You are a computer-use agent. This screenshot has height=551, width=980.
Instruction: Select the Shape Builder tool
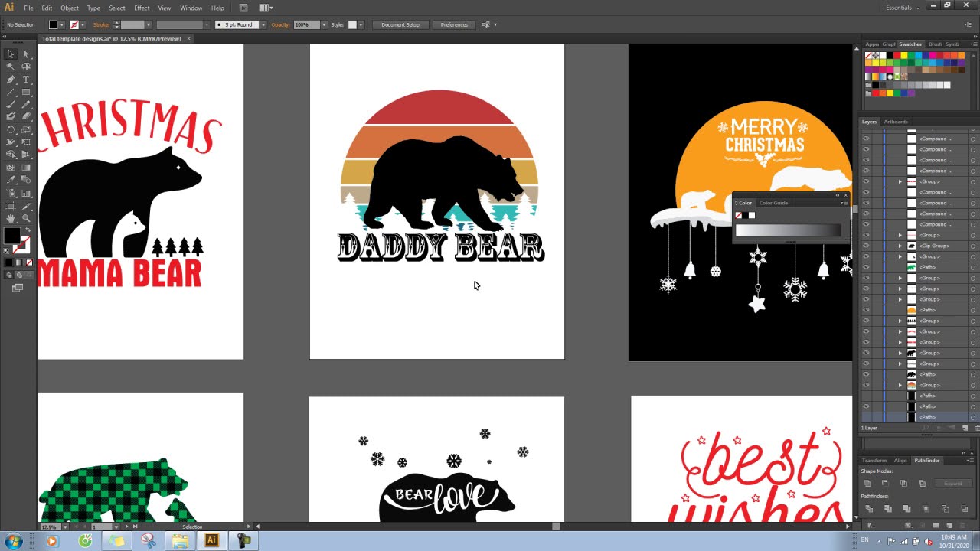(11, 155)
